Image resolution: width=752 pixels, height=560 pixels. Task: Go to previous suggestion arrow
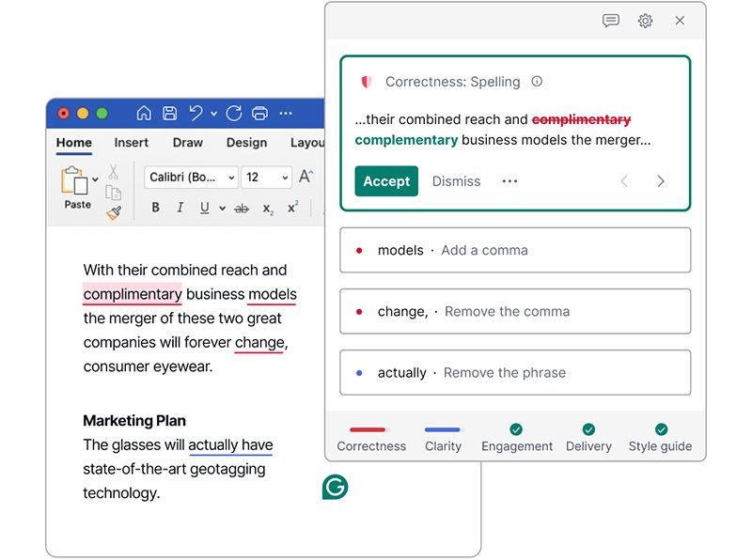[x=624, y=181]
